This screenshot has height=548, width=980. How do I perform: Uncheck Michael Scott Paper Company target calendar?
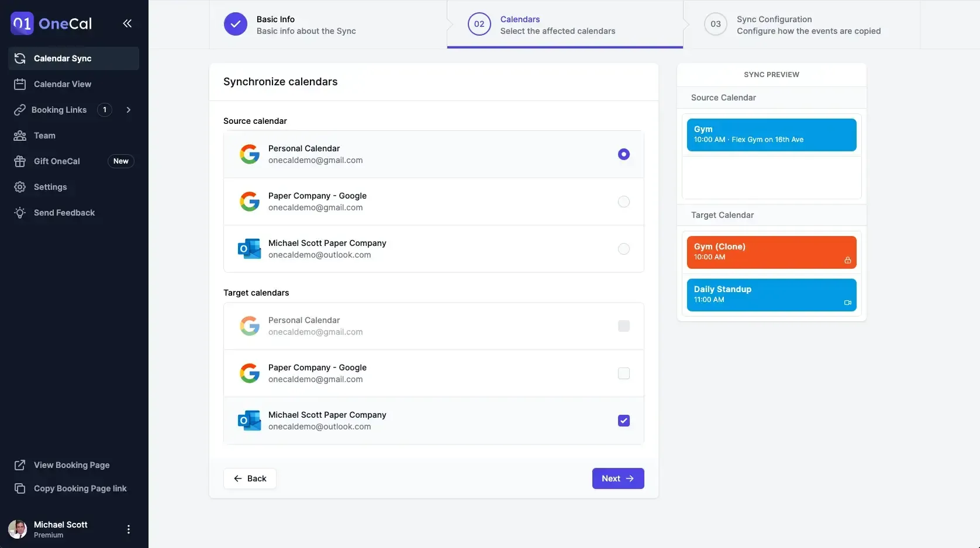(623, 420)
